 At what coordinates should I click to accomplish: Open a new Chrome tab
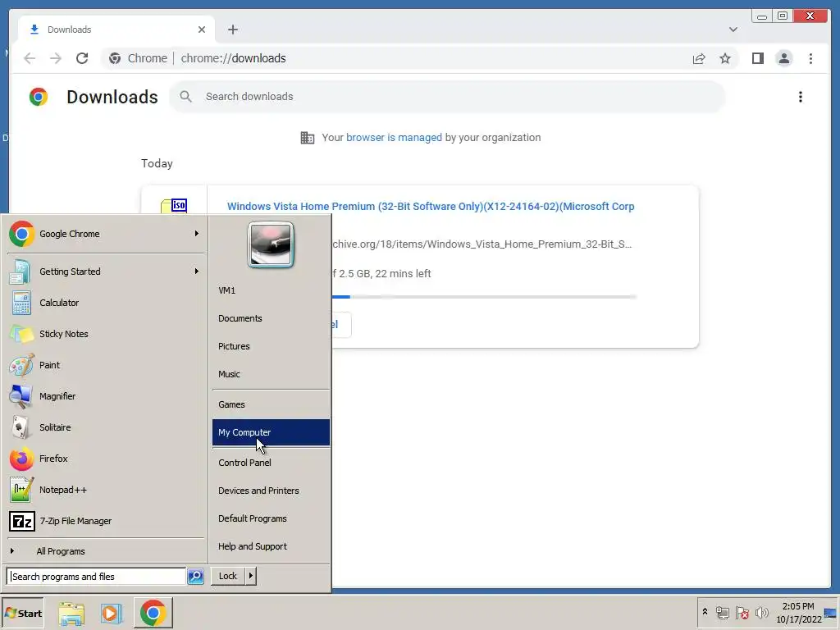pos(232,30)
